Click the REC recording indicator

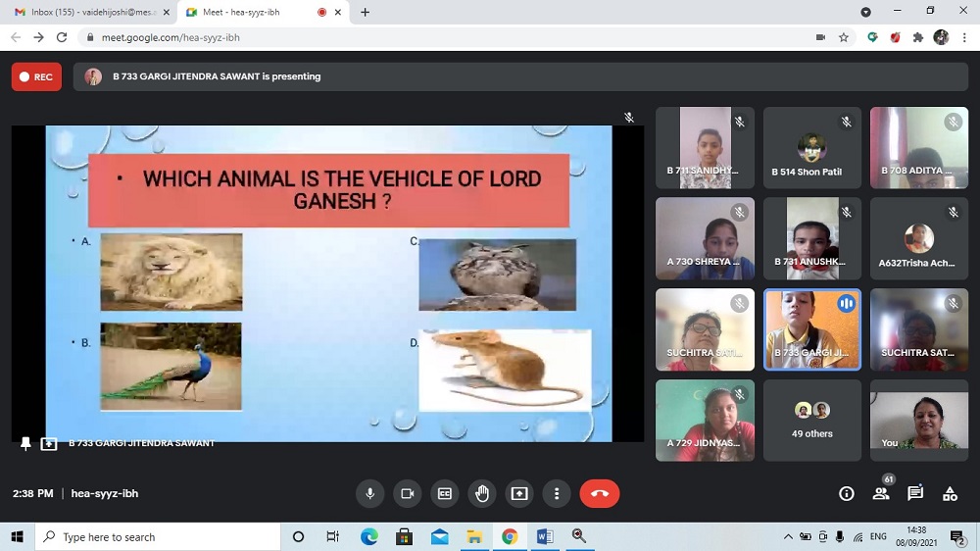click(36, 76)
